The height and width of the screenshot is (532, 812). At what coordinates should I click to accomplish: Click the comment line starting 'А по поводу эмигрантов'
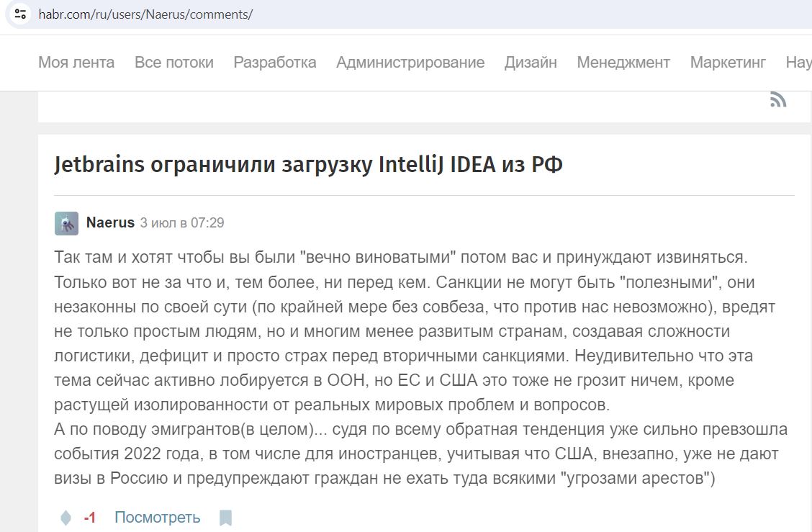coord(421,430)
